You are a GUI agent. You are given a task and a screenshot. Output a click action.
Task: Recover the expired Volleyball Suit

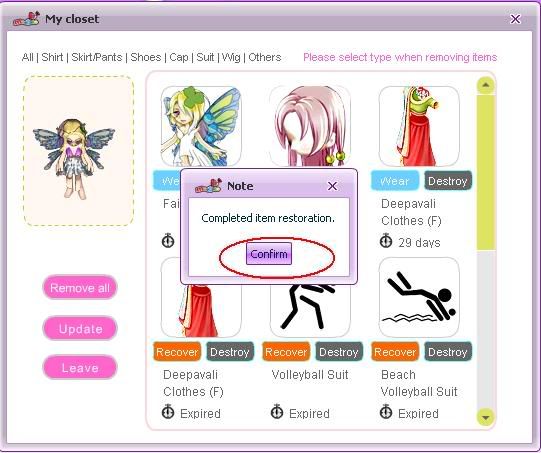(x=286, y=352)
